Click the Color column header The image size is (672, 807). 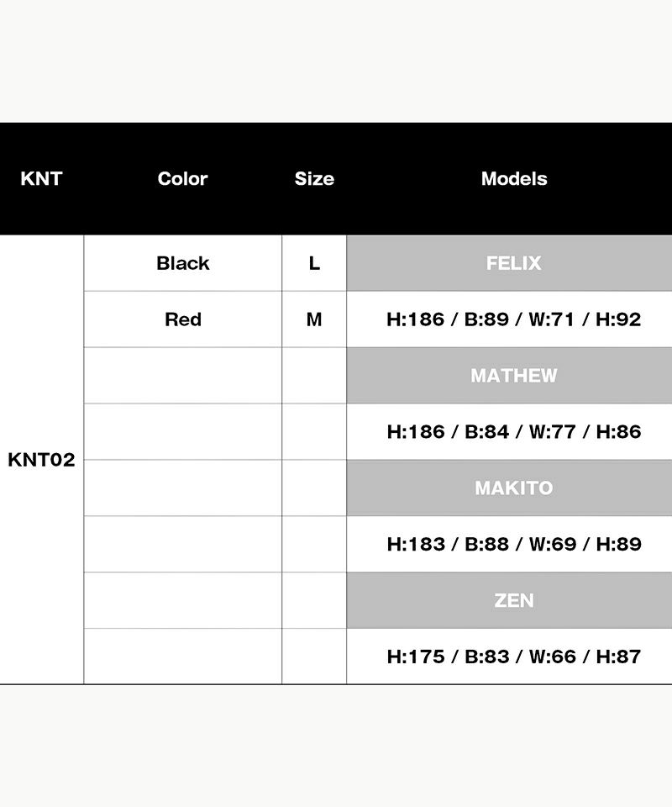point(182,179)
